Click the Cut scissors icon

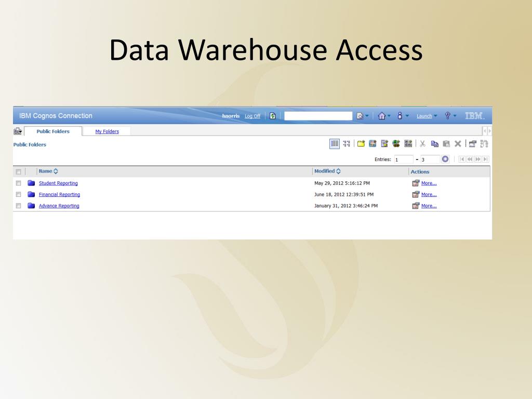[x=422, y=144]
